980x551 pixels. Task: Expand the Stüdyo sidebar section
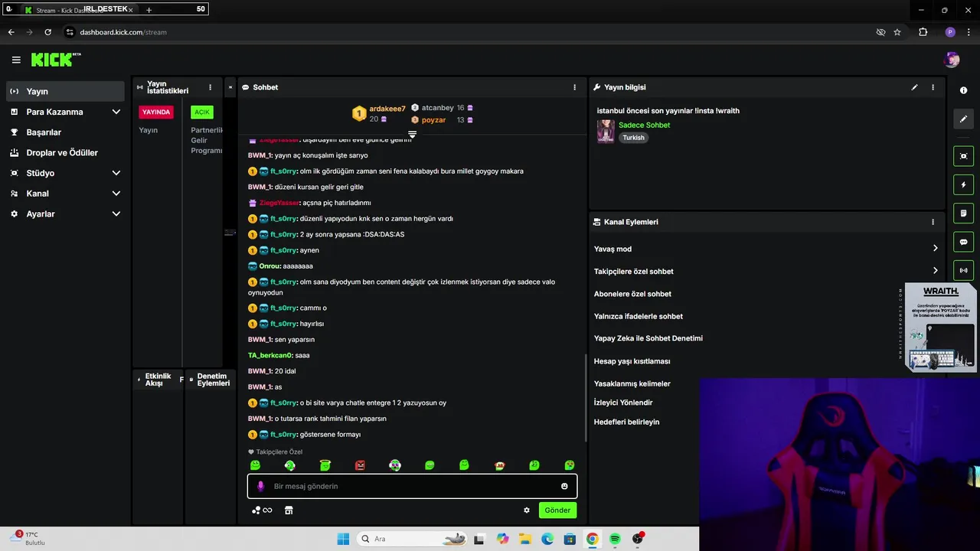click(116, 173)
